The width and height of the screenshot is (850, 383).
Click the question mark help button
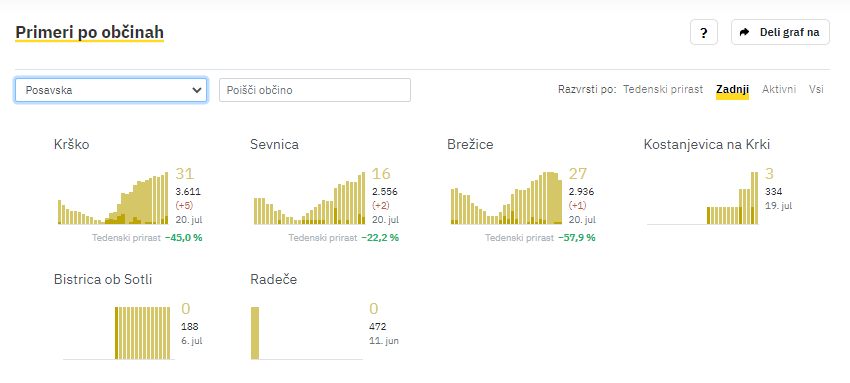pyautogui.click(x=704, y=33)
